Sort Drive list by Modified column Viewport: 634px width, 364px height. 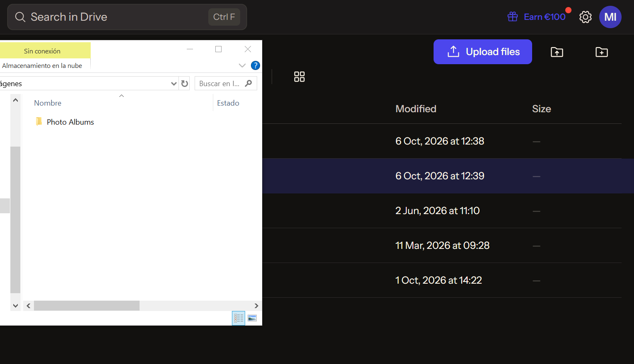point(416,109)
